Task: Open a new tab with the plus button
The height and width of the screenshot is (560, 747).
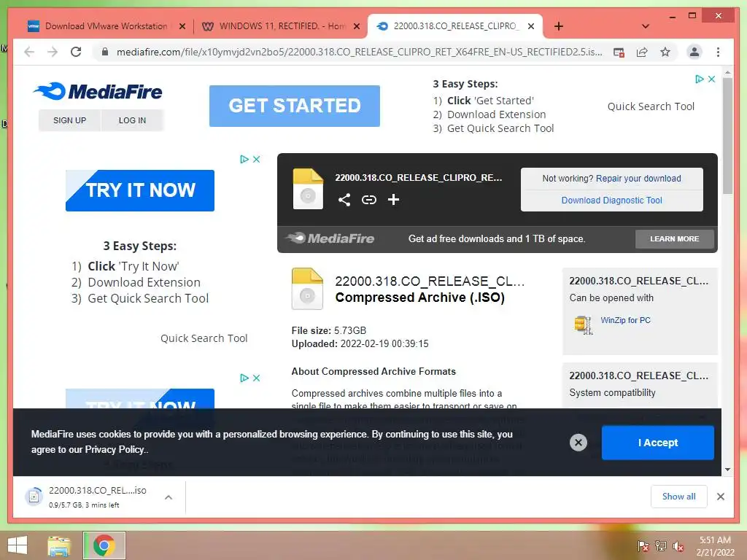Action: point(559,26)
